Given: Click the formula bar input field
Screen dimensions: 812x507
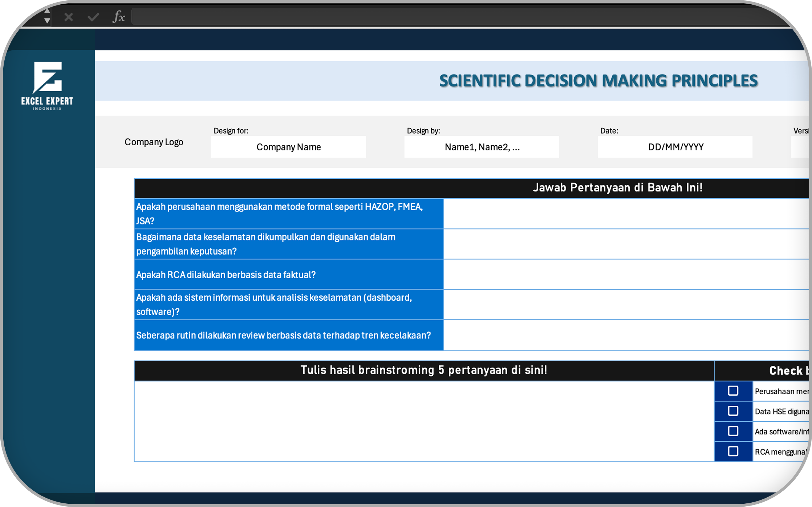Looking at the screenshot, I should 436,17.
